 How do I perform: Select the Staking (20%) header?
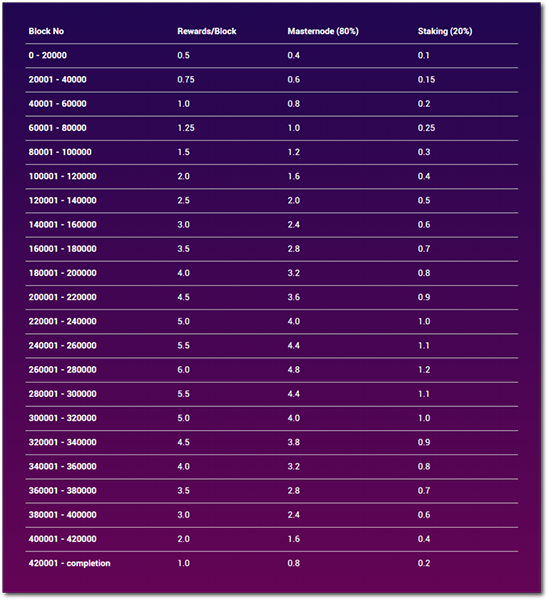point(445,31)
